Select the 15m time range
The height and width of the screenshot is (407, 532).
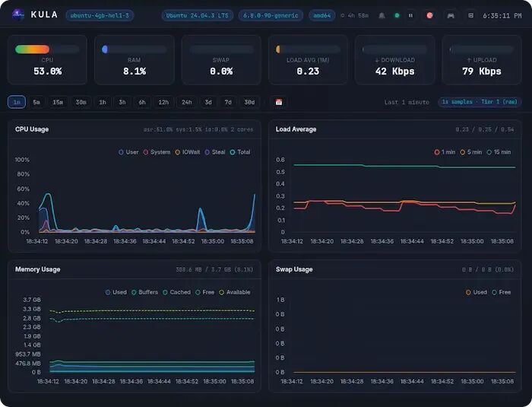coord(58,102)
